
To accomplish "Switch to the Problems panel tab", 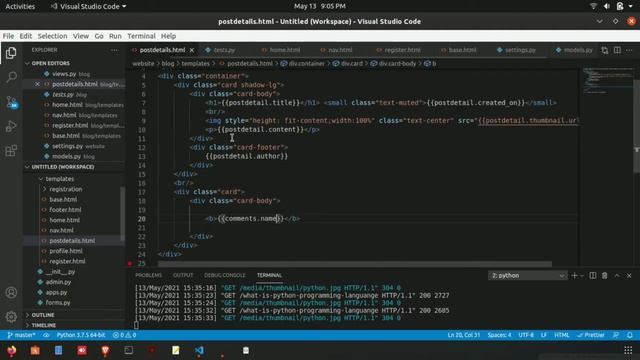I will [149, 276].
